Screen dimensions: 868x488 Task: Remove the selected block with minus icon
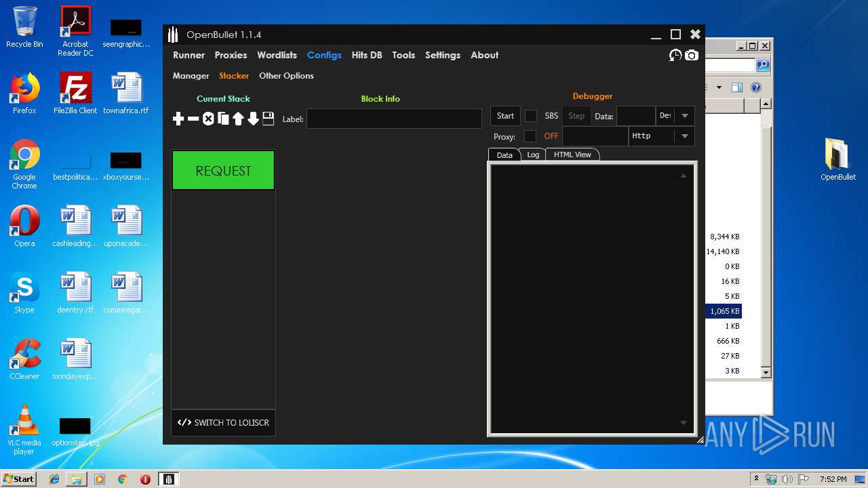tap(193, 119)
